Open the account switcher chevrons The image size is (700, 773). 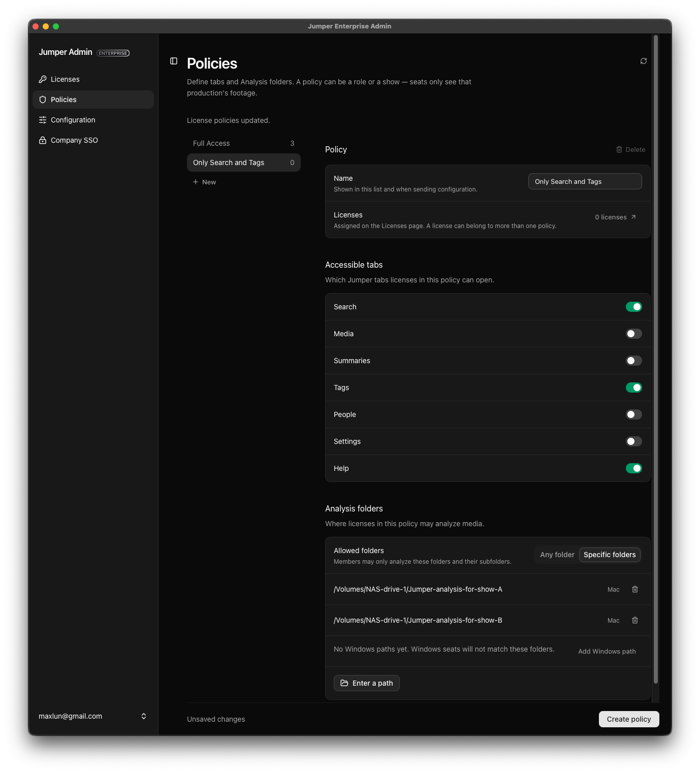pyautogui.click(x=144, y=716)
